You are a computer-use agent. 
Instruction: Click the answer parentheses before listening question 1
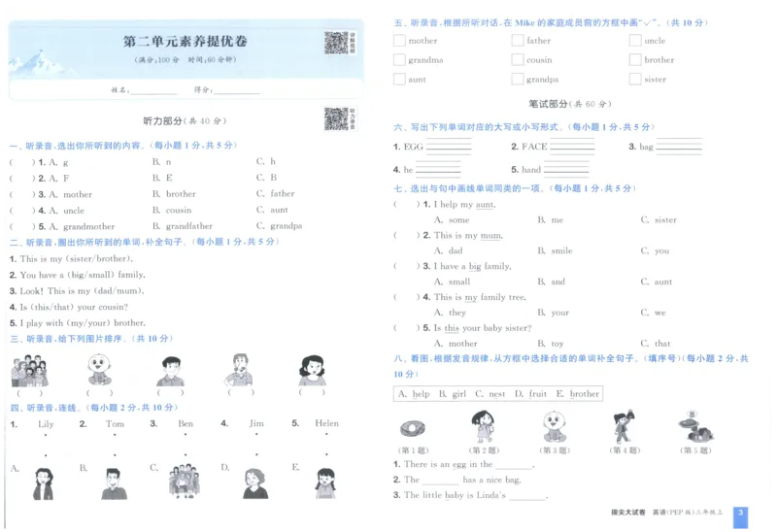coord(22,162)
